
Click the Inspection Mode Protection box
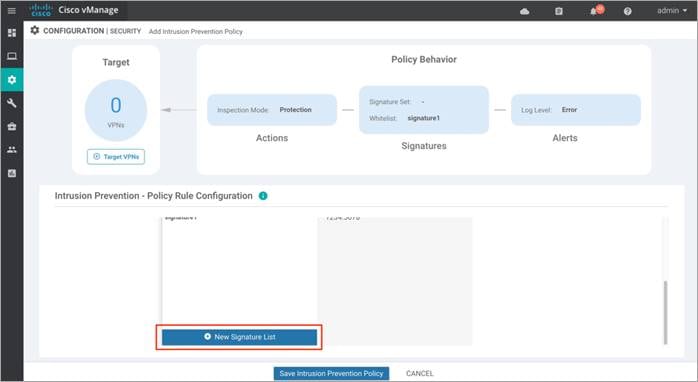coord(272,110)
